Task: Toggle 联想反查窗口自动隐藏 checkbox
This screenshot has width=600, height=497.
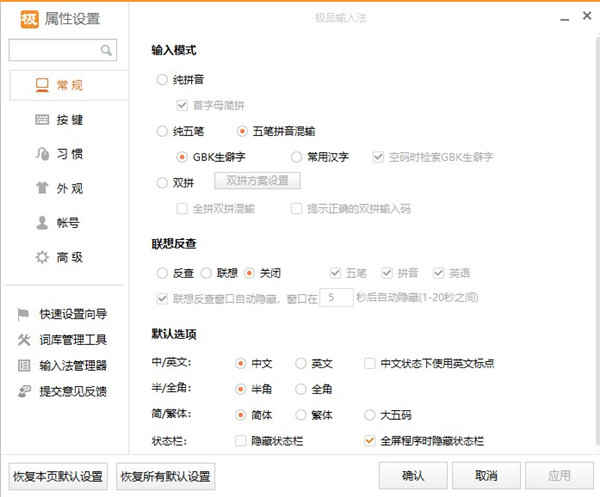Action: (x=162, y=298)
